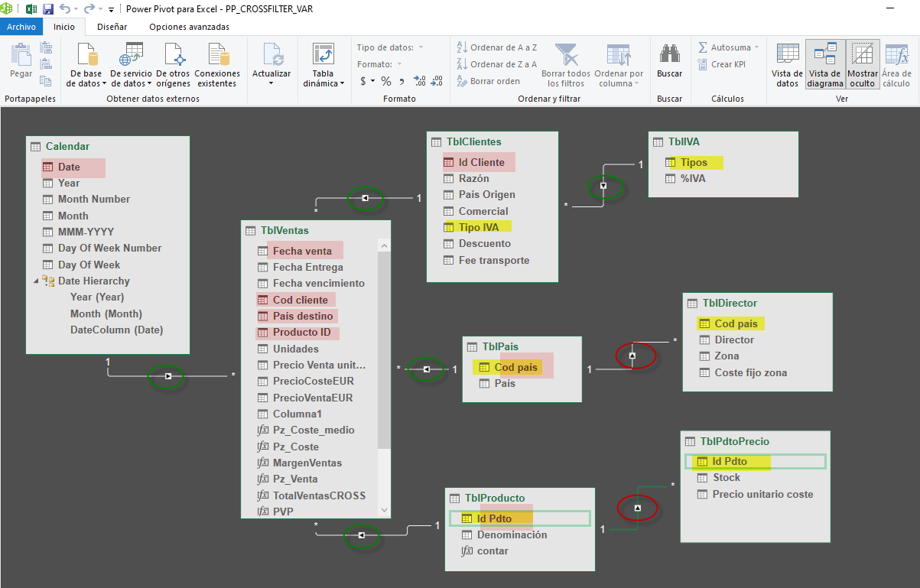Viewport: 920px width, 588px height.
Task: Select the Id Pdto field in TblProducto
Action: [493, 518]
